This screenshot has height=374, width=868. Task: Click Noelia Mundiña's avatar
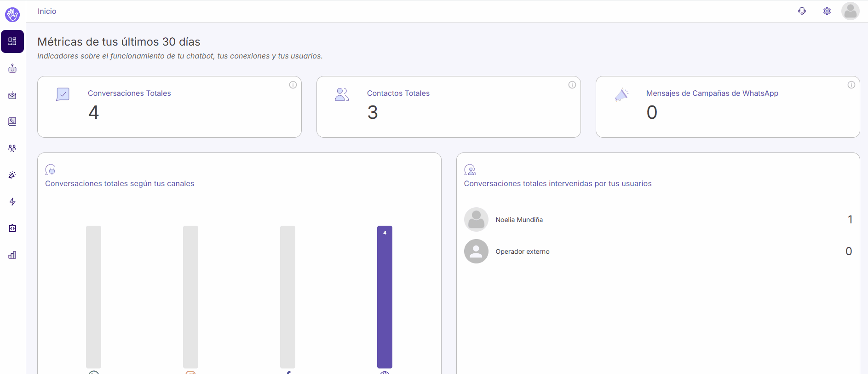tap(476, 219)
